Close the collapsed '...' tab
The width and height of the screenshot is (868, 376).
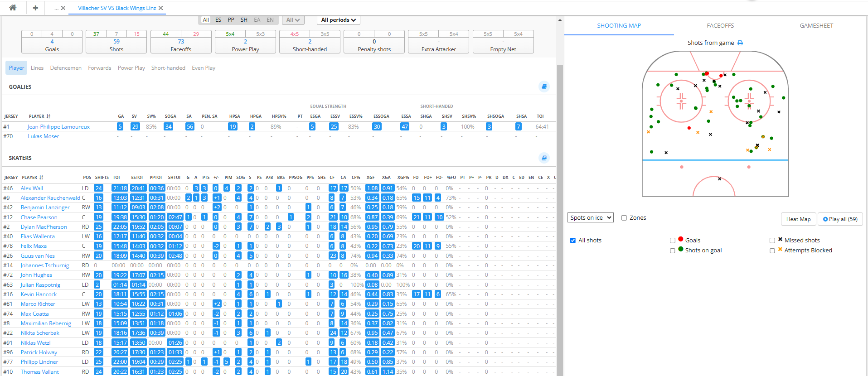(63, 8)
